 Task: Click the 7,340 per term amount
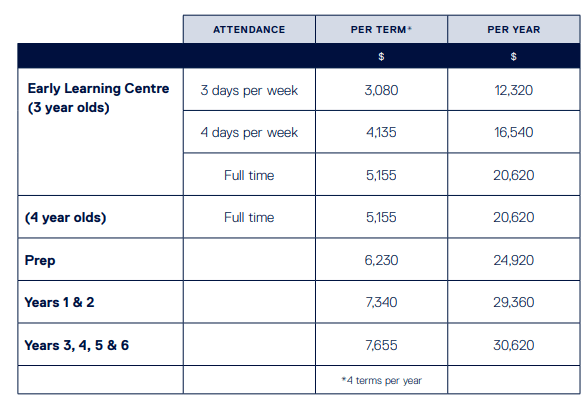(381, 302)
